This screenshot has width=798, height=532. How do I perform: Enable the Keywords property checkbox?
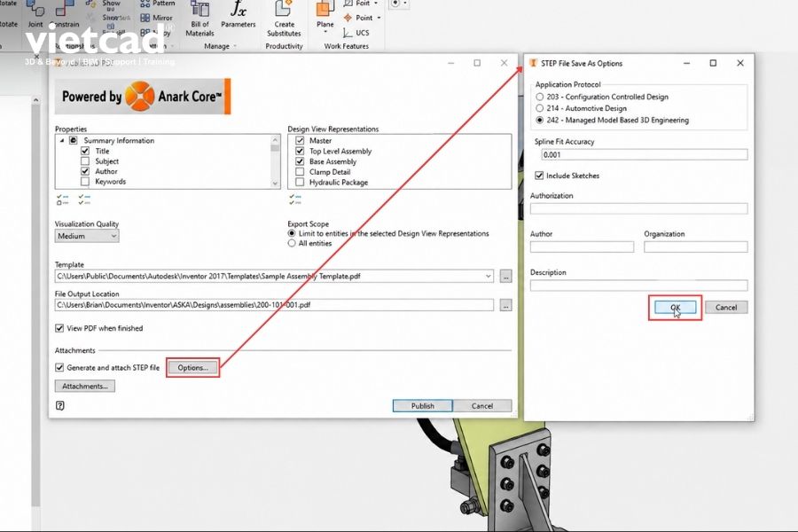(x=85, y=182)
